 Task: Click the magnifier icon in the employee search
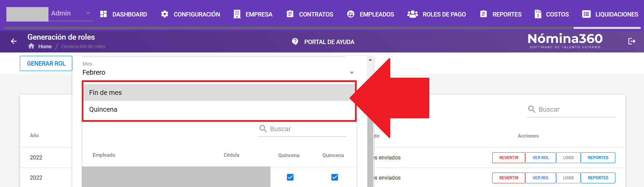point(263,129)
